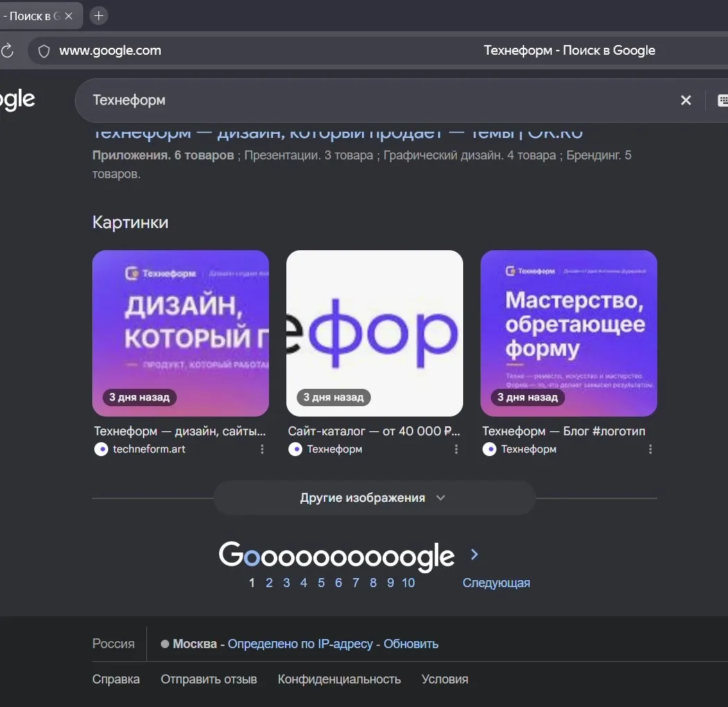The height and width of the screenshot is (707, 728).
Task: Reload the current page
Action: 7,51
